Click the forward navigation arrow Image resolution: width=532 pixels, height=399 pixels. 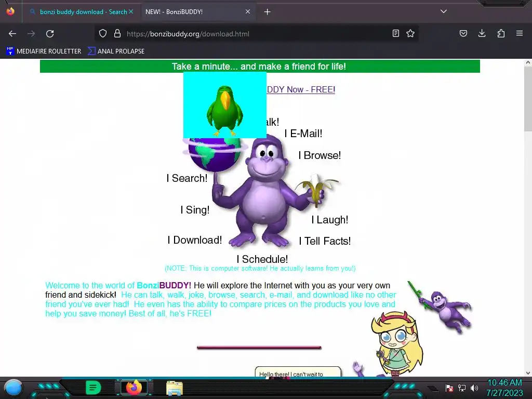coord(31,34)
